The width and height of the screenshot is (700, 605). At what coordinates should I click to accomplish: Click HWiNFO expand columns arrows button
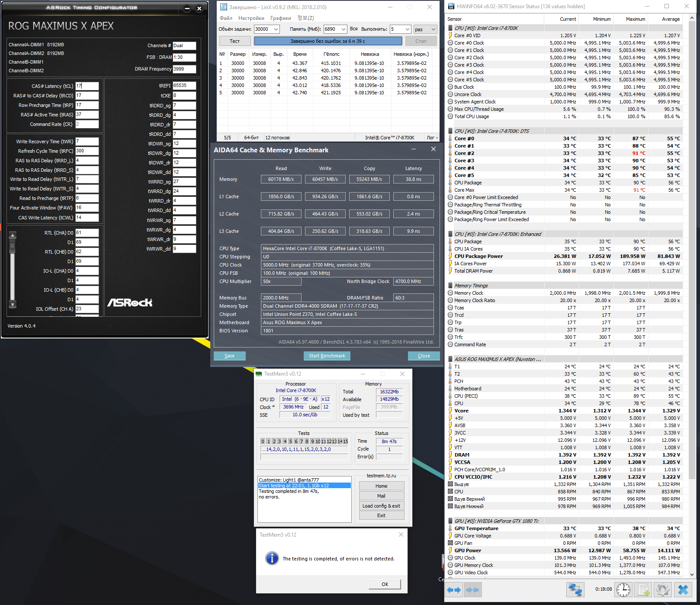pos(454,590)
